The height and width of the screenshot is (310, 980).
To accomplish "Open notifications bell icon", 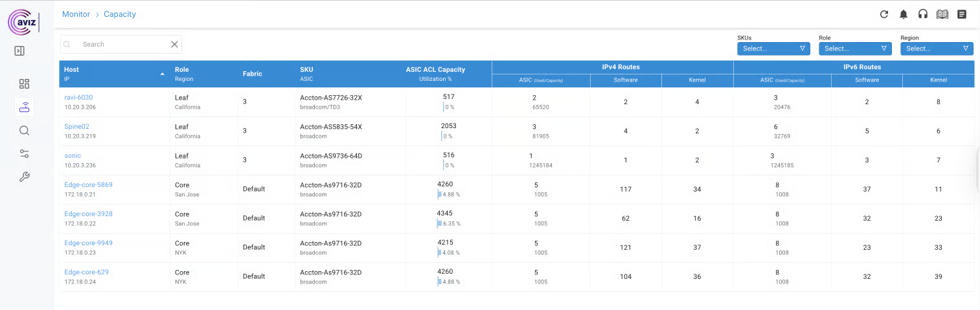I will [903, 14].
